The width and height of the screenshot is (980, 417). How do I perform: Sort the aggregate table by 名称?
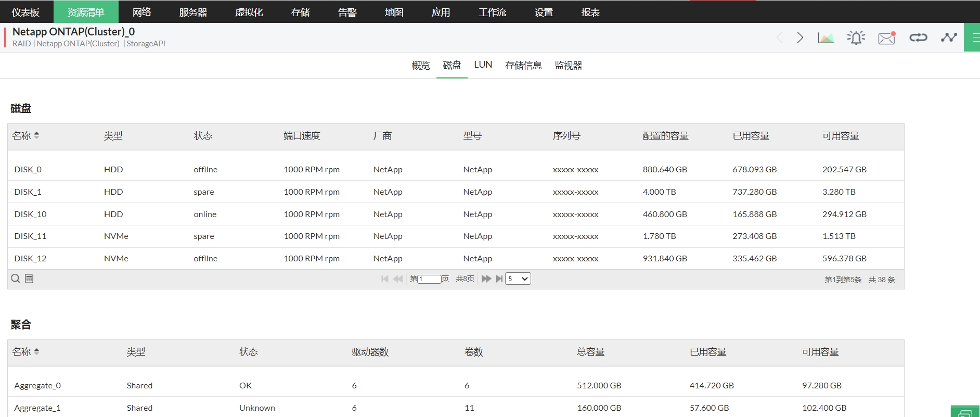tap(25, 352)
